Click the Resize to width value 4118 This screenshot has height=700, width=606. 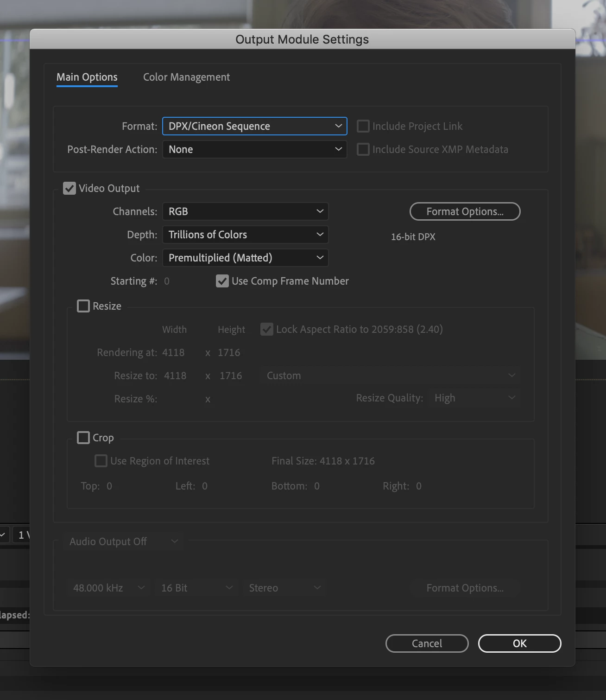[x=175, y=376]
